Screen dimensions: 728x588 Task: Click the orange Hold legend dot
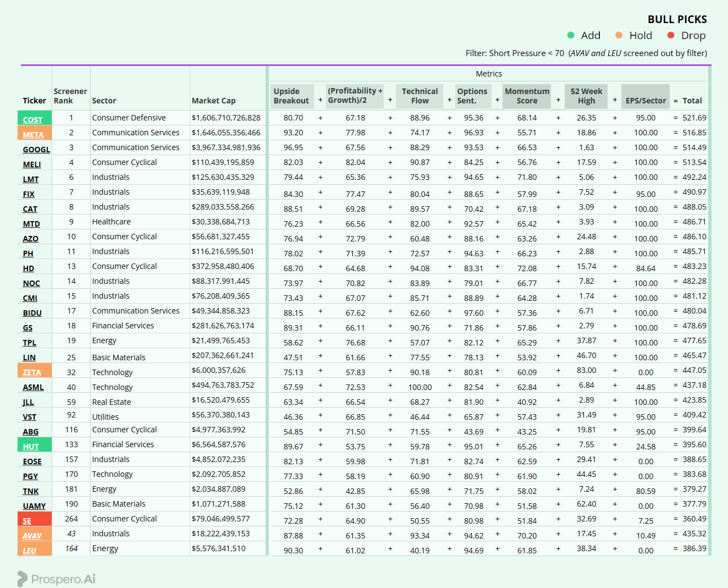[x=619, y=35]
